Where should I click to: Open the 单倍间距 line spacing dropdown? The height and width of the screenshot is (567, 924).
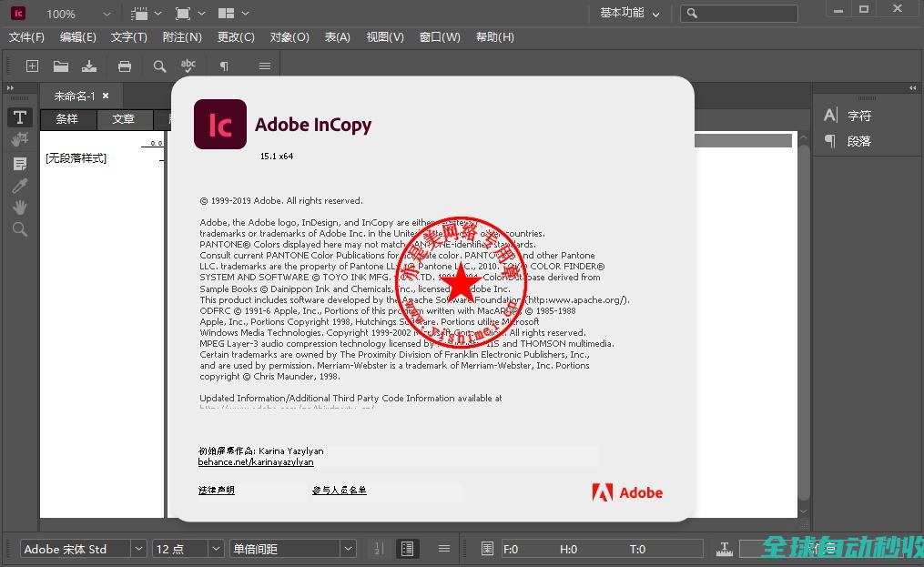click(x=347, y=549)
